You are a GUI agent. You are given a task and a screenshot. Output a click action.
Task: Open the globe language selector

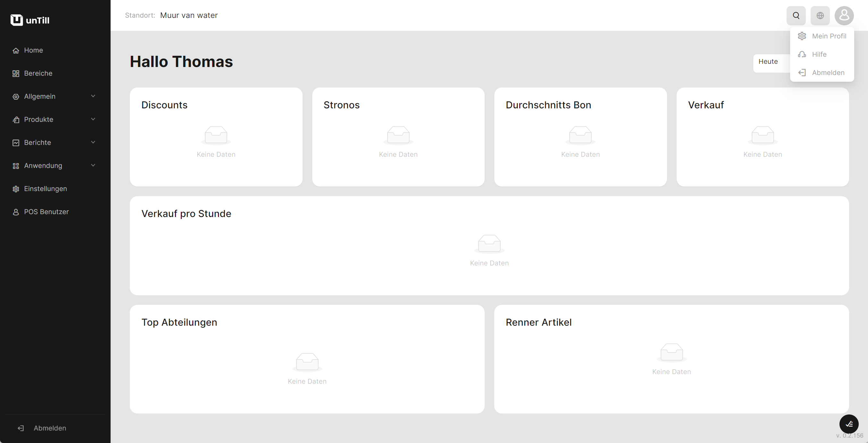tap(820, 15)
